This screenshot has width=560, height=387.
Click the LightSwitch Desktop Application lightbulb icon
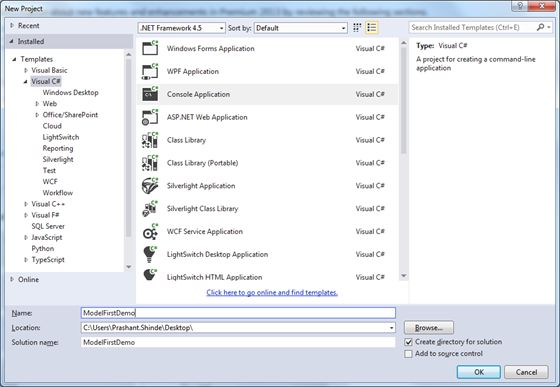click(150, 254)
